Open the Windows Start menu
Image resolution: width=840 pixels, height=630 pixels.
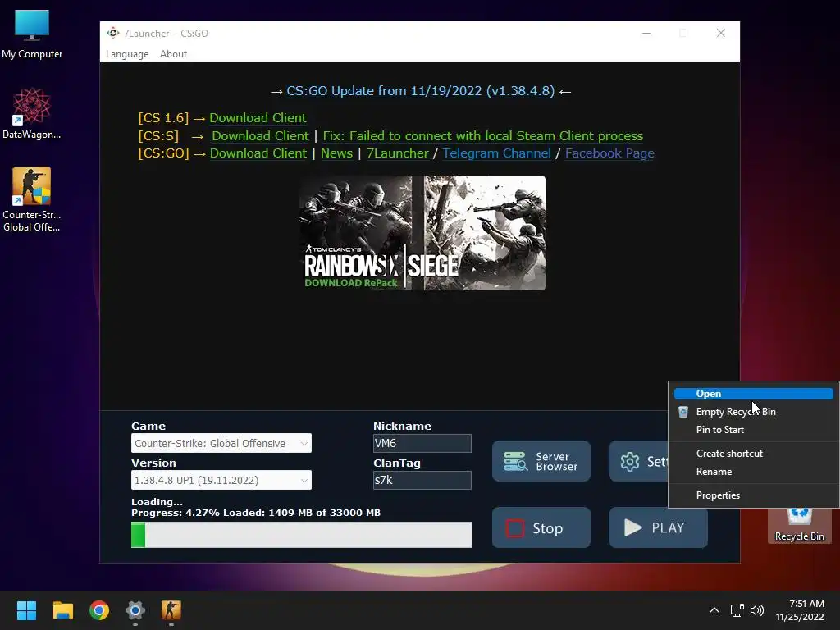(26, 610)
